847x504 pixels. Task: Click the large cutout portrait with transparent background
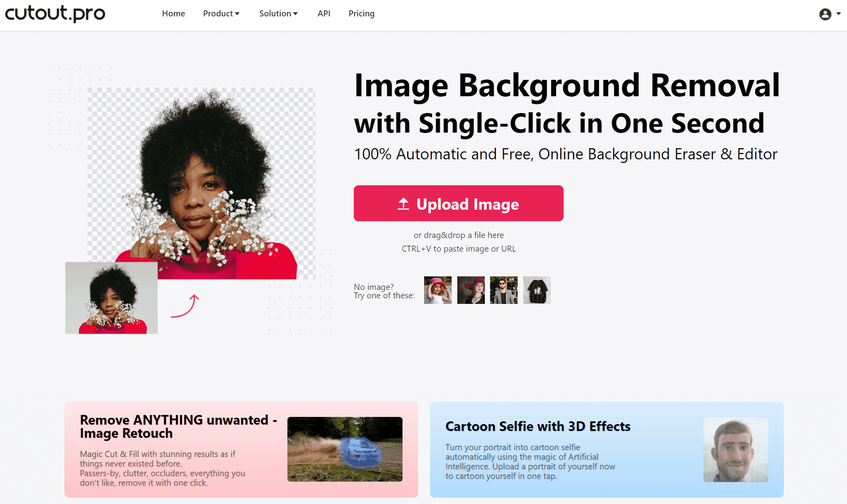pos(201,183)
